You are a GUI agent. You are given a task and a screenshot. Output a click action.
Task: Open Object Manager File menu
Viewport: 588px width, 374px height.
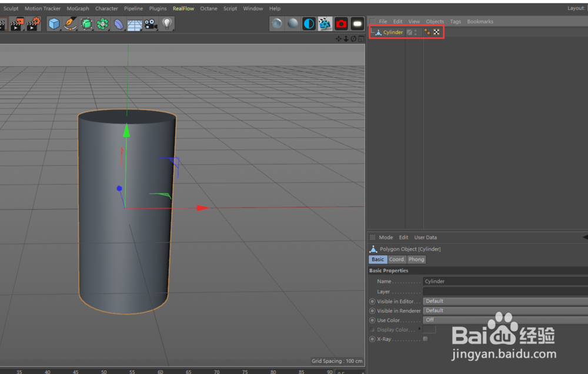383,21
